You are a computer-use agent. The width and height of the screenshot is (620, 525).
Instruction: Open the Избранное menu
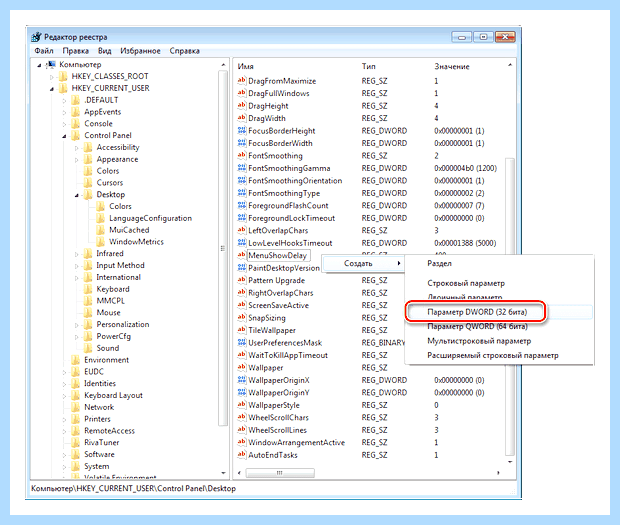coord(140,51)
